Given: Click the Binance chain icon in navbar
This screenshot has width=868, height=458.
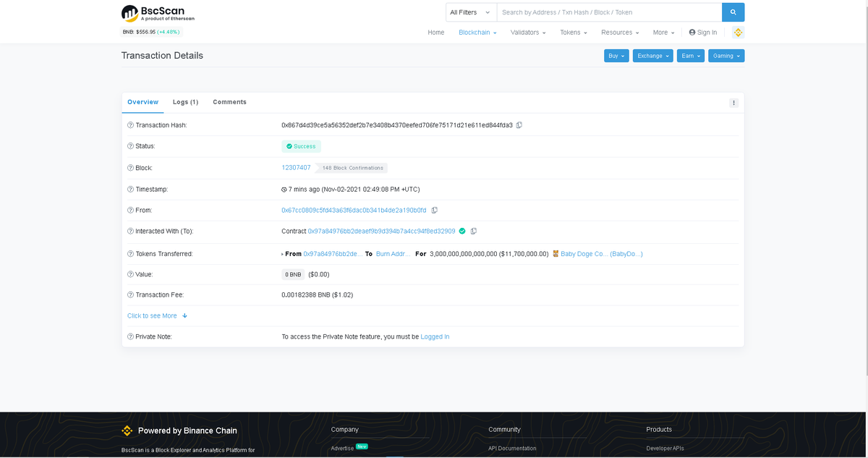Looking at the screenshot, I should pos(739,33).
